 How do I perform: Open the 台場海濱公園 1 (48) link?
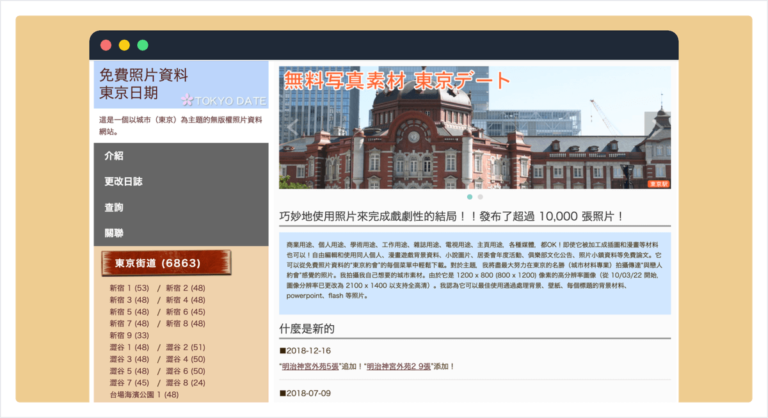144,394
